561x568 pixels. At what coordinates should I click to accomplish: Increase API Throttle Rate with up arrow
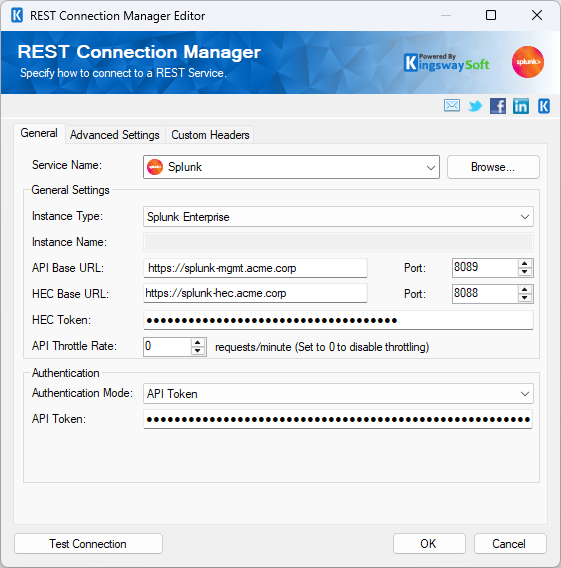coord(198,342)
